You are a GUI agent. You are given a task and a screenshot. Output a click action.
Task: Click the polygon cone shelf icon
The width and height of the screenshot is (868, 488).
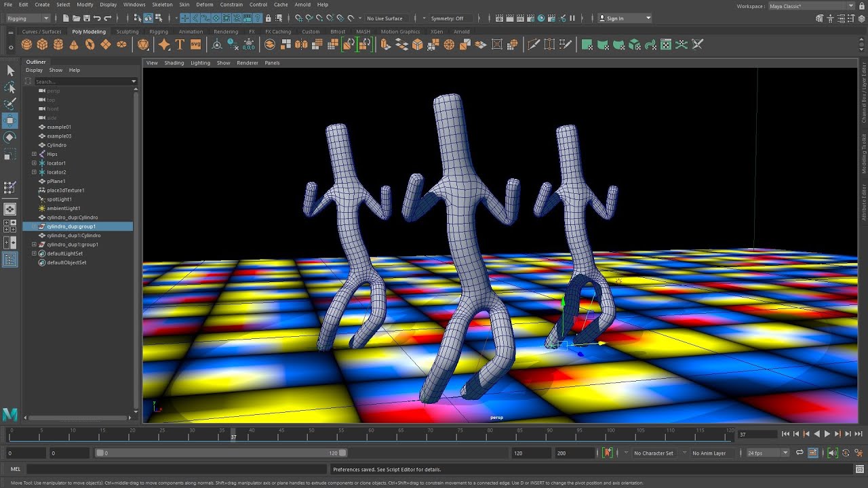pos(74,45)
